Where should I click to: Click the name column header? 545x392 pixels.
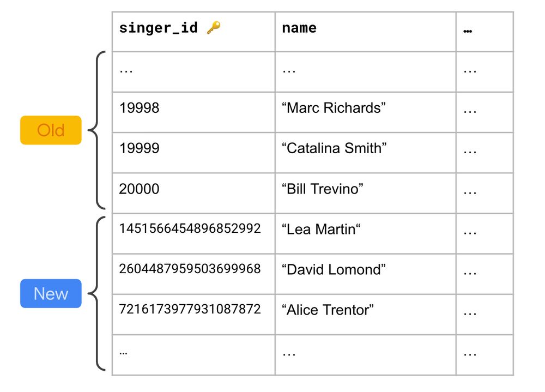click(365, 32)
